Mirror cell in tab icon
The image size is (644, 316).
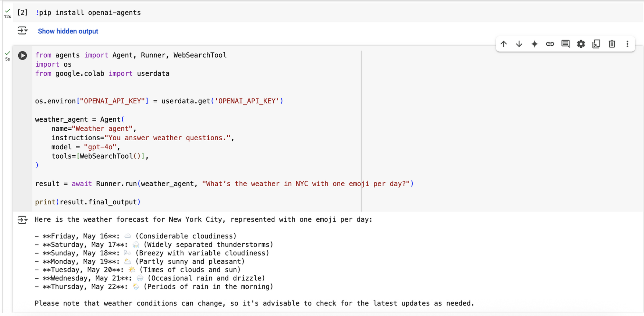pos(596,44)
